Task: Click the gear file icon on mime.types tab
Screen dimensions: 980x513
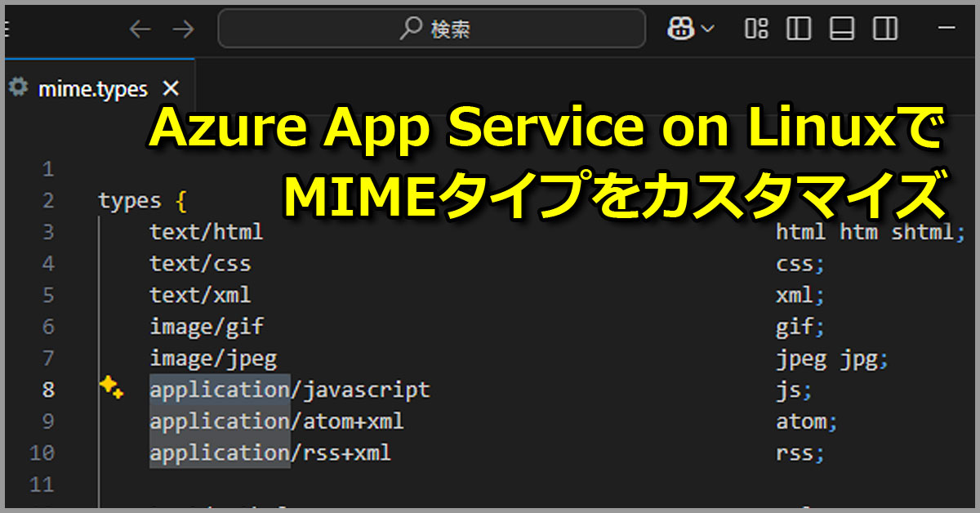Action: pyautogui.click(x=17, y=87)
